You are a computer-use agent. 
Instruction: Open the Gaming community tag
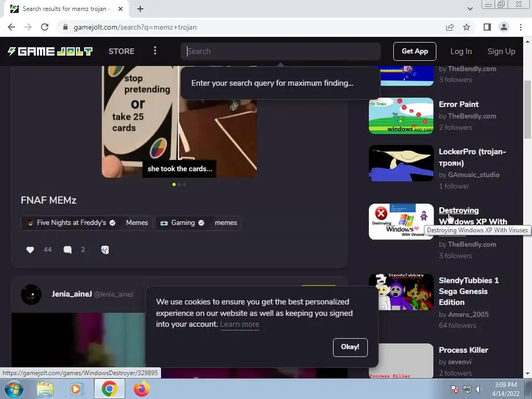(183, 222)
